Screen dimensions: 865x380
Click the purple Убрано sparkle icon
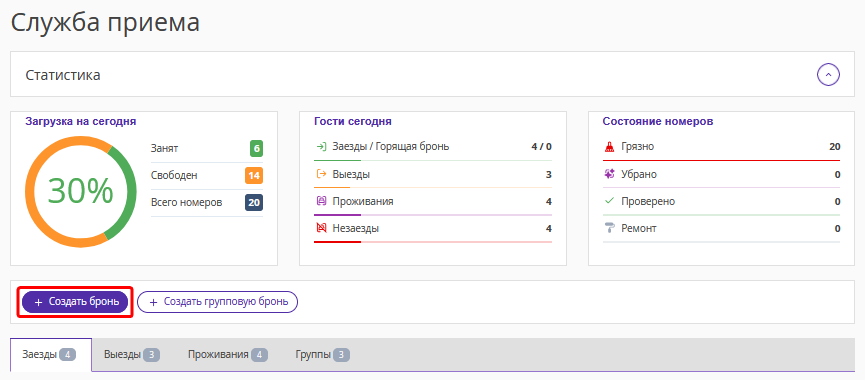(610, 174)
